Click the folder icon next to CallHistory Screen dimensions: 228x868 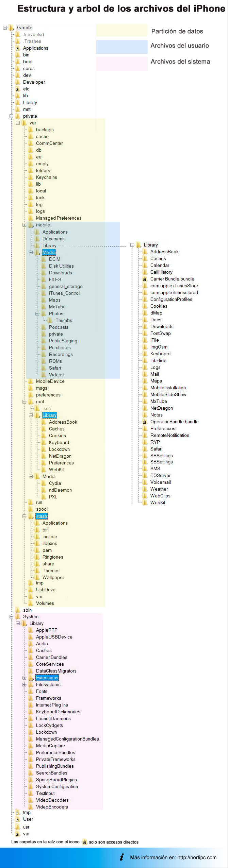[145, 272]
